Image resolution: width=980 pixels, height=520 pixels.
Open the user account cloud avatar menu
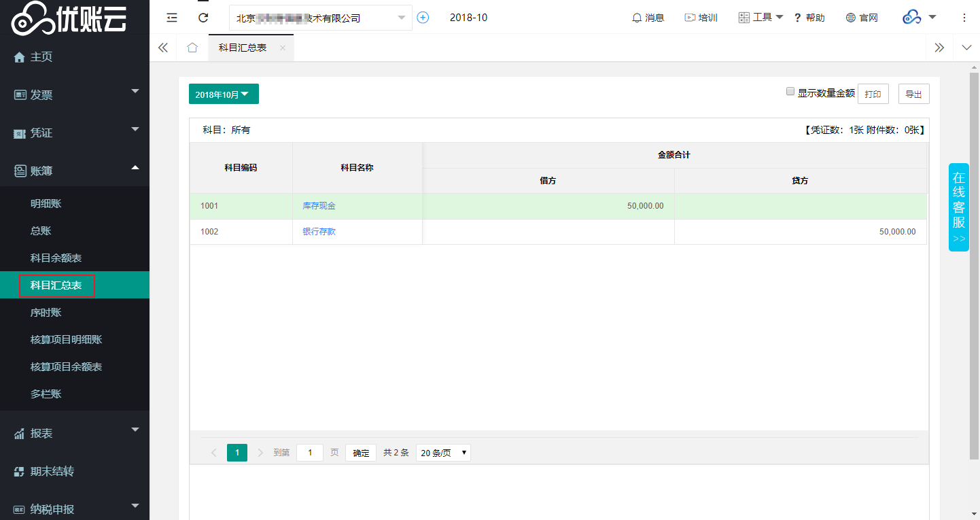point(920,18)
